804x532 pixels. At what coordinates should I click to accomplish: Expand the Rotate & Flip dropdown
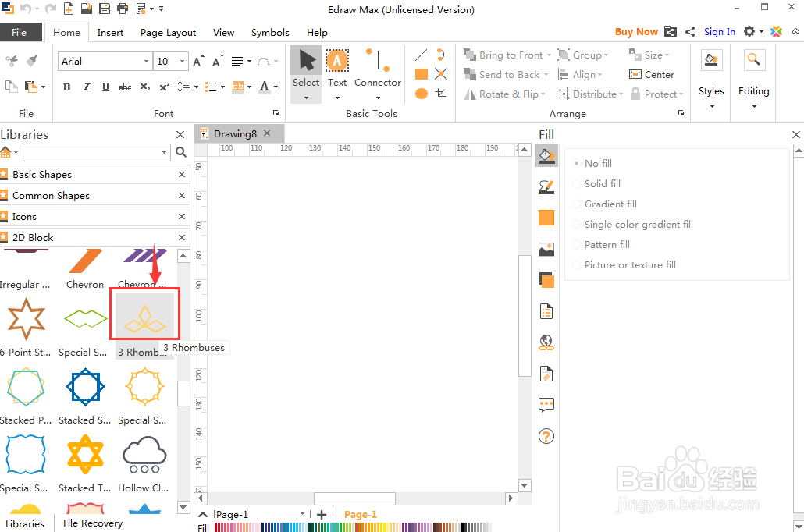pyautogui.click(x=543, y=94)
